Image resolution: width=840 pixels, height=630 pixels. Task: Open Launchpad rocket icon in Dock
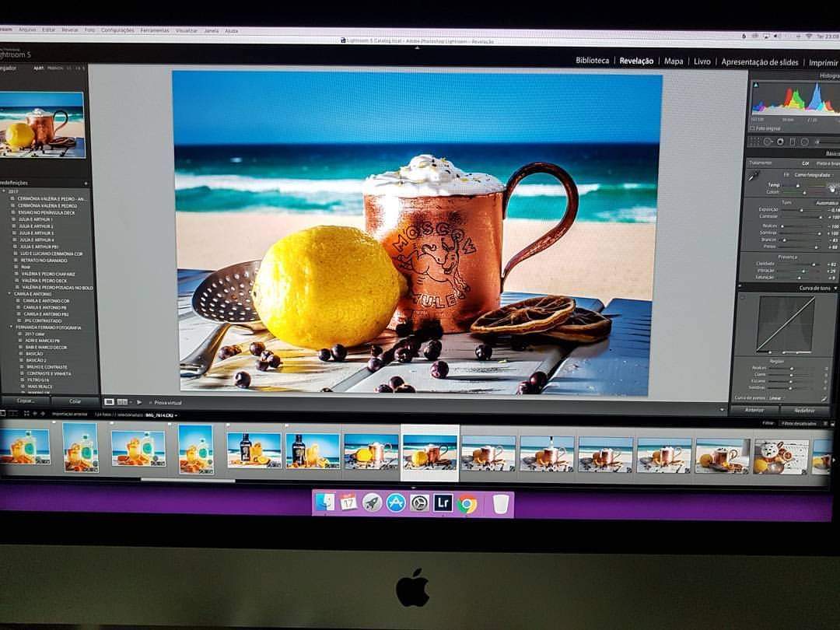coord(372,502)
